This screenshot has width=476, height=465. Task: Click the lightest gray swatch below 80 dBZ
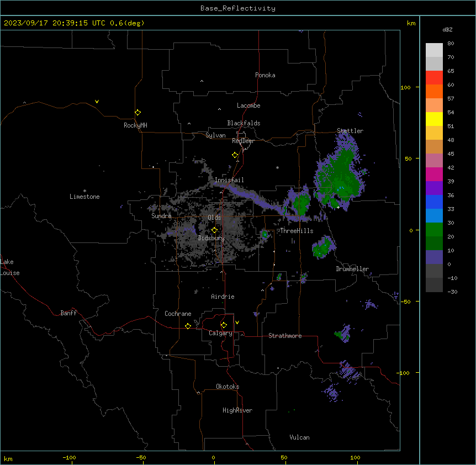pos(434,50)
